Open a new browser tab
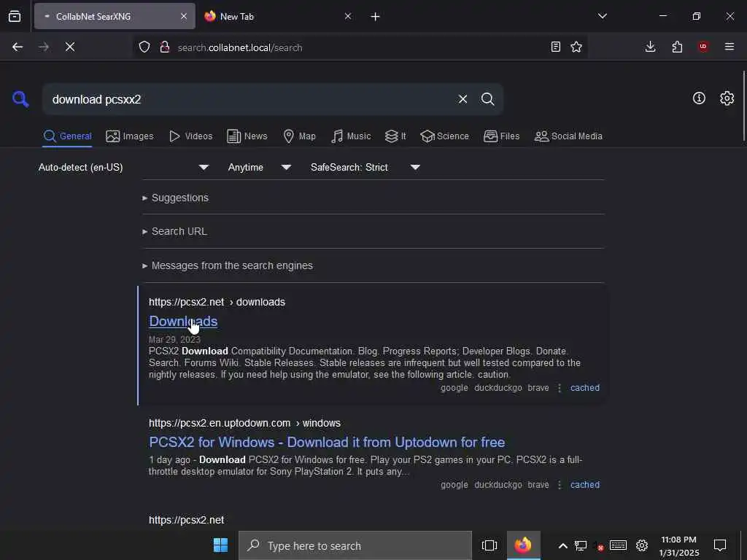This screenshot has width=747, height=560. 376,17
